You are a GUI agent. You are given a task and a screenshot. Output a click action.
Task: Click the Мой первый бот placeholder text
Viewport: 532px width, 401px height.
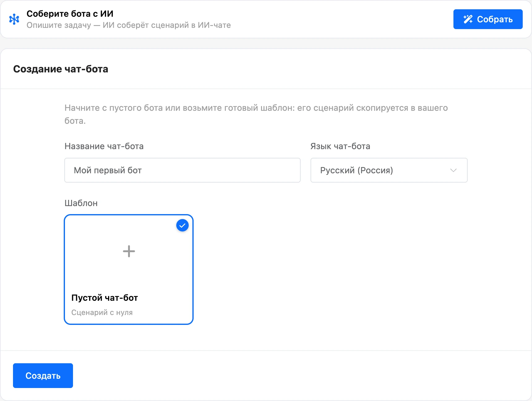coord(108,170)
